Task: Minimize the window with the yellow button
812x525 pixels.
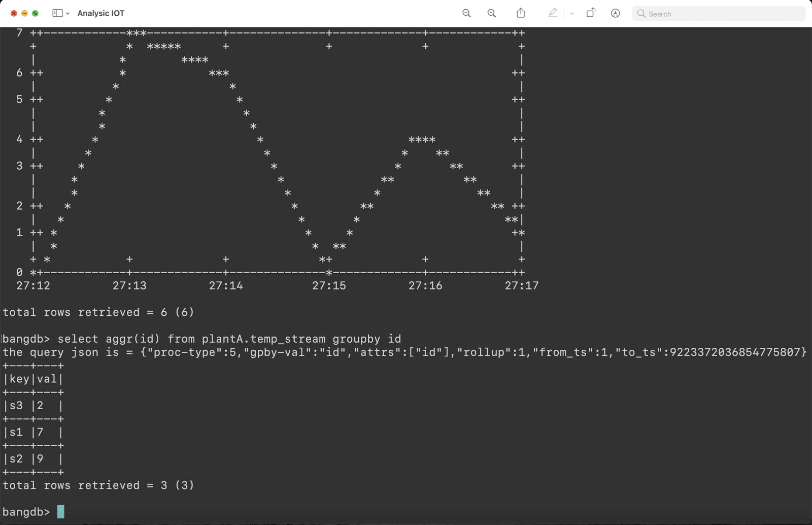Action: pos(24,13)
